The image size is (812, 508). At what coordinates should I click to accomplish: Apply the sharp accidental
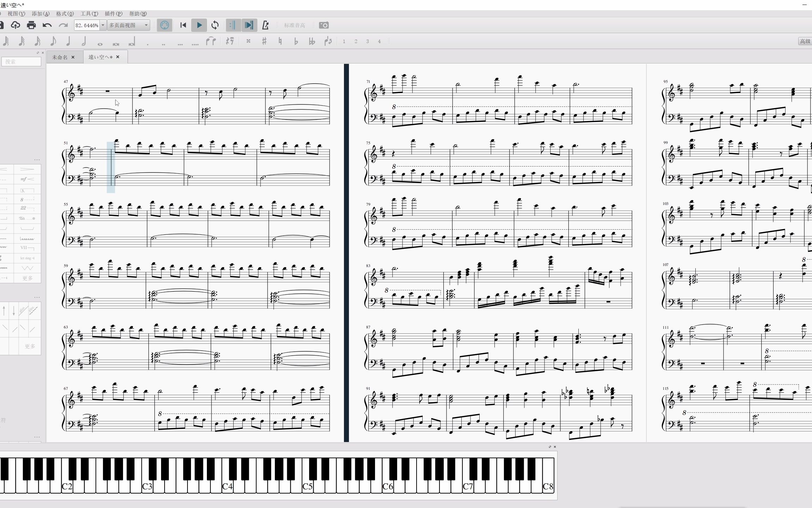click(264, 41)
